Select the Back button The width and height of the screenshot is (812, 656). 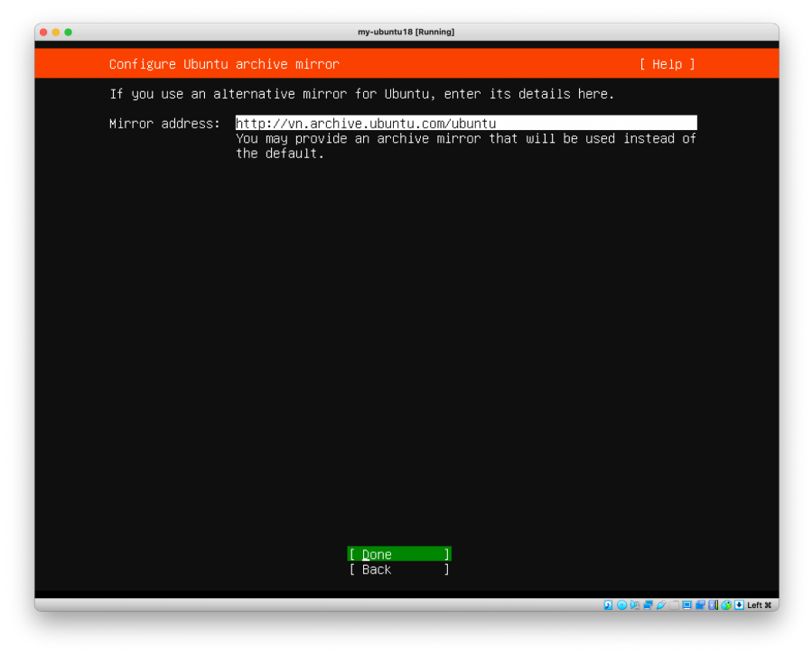tap(398, 569)
